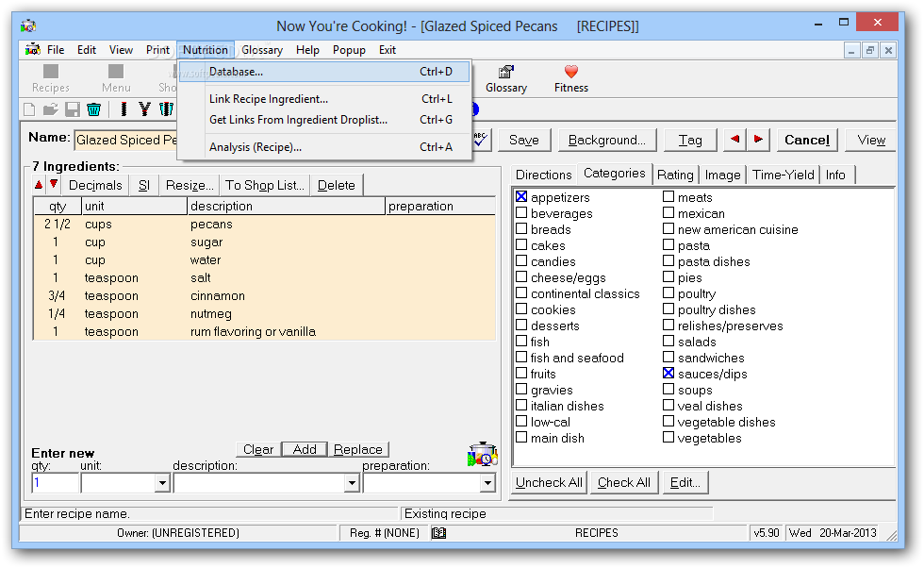Click the recipe Name field
The image size is (924, 568).
(x=126, y=140)
